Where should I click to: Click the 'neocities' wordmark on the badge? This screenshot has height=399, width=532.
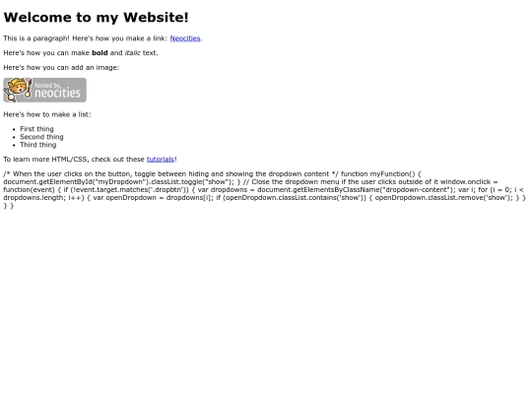point(58,93)
